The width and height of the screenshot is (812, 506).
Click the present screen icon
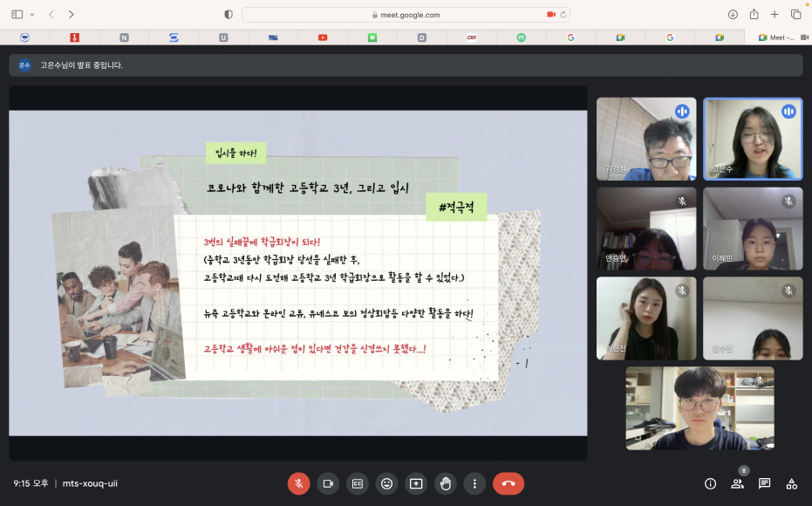pos(416,483)
